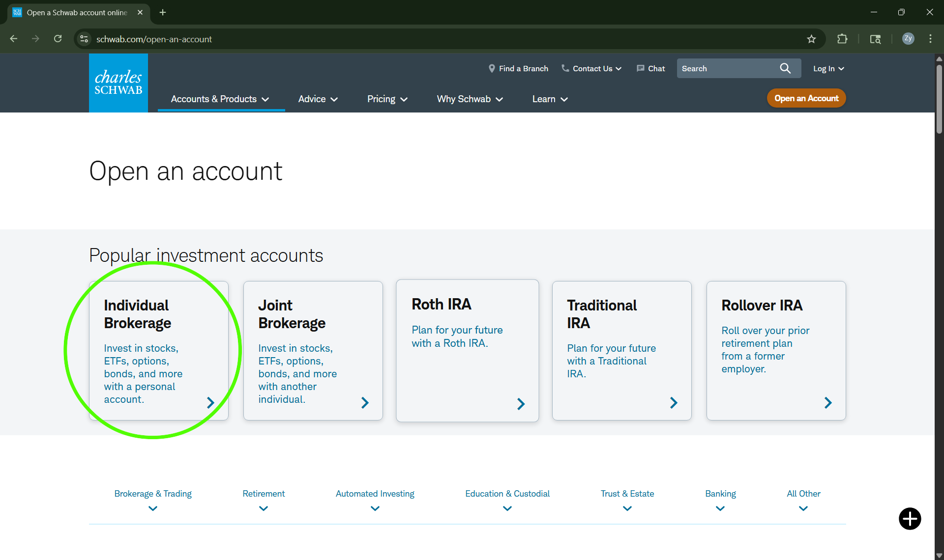Click the scrollbar down arrow

click(x=939, y=555)
